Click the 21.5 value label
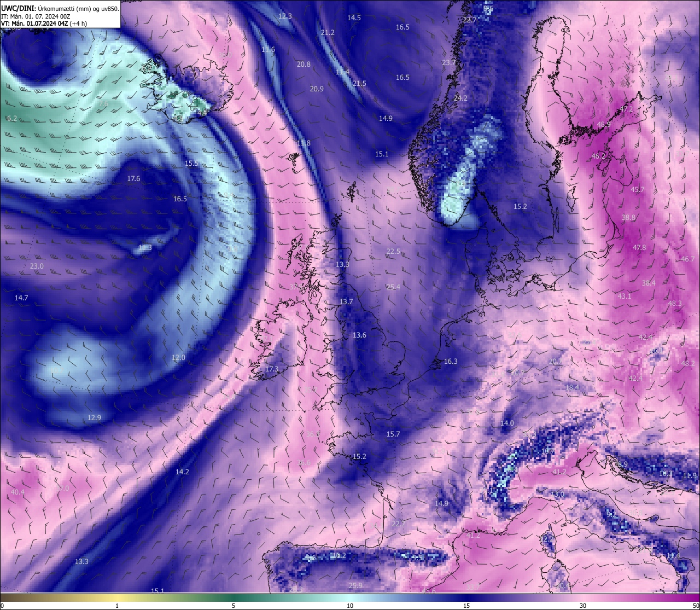700x610 pixels. pos(359,84)
